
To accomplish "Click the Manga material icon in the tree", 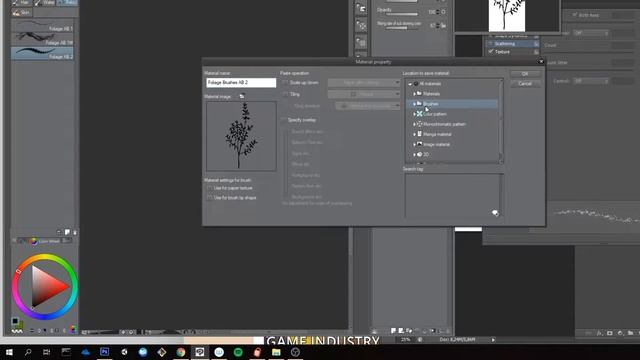I will click(x=419, y=134).
